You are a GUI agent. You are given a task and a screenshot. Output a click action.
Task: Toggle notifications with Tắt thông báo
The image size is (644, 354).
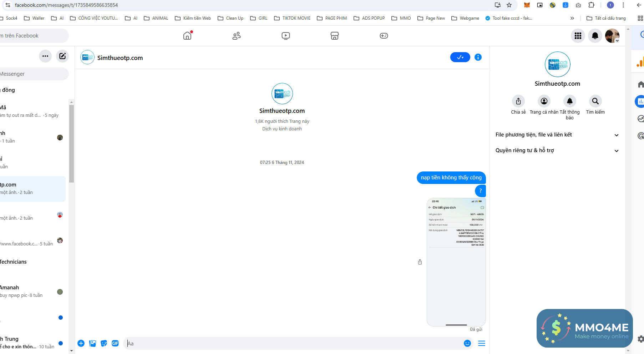570,101
